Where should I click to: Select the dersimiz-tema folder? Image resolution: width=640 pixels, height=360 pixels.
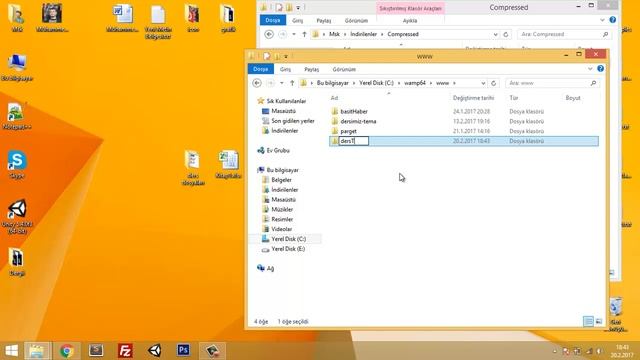click(358, 121)
